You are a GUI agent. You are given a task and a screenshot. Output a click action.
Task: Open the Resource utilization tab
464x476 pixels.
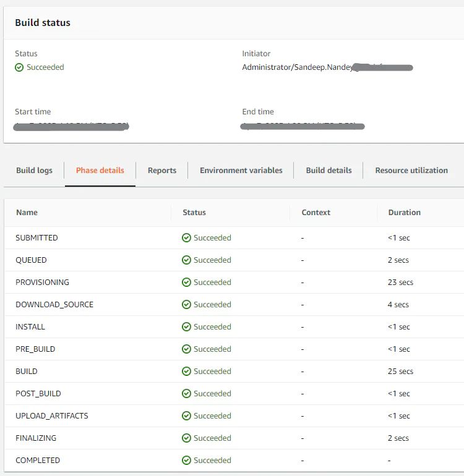tap(411, 170)
